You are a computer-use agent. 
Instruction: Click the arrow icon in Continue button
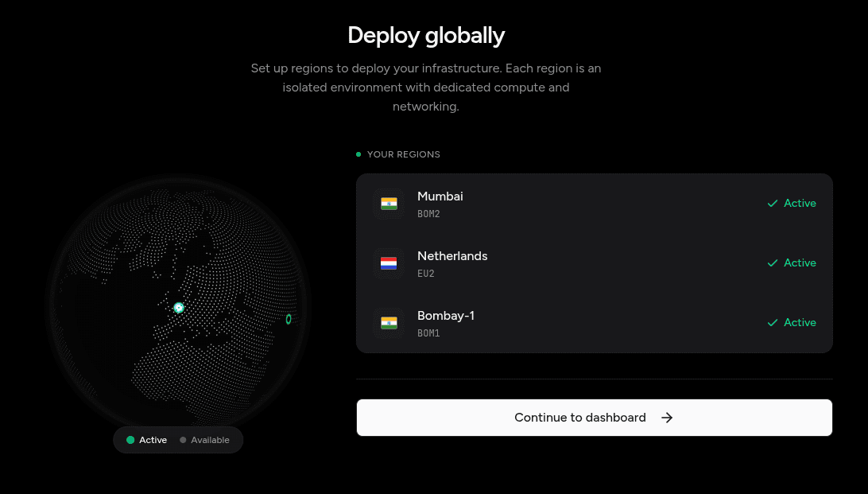point(667,418)
